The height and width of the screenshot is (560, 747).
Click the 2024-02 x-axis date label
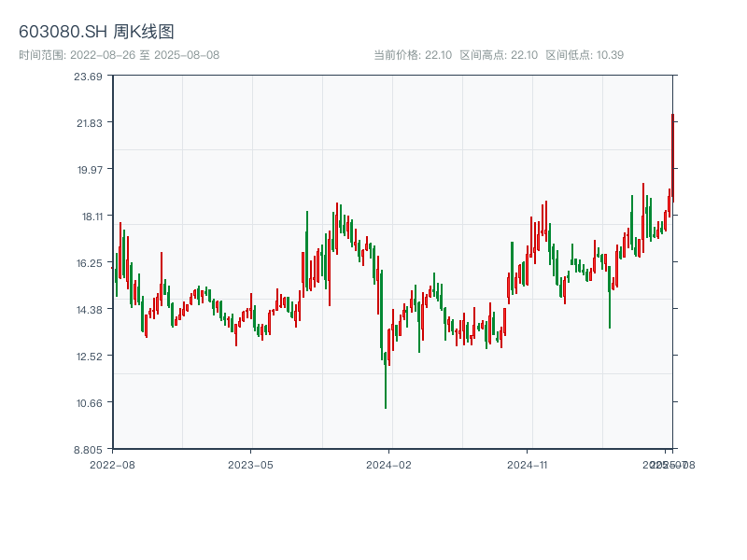point(388,464)
